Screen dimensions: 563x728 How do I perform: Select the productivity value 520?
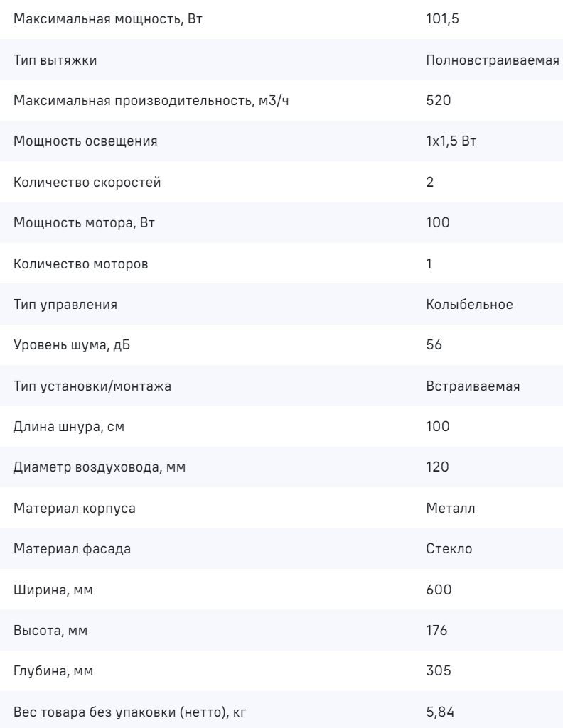(x=438, y=100)
